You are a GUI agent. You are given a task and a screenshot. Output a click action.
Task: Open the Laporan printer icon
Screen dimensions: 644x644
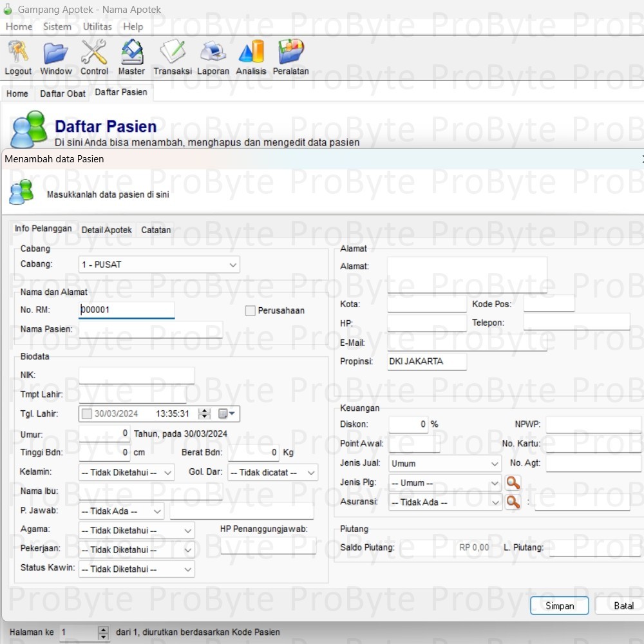click(x=213, y=53)
